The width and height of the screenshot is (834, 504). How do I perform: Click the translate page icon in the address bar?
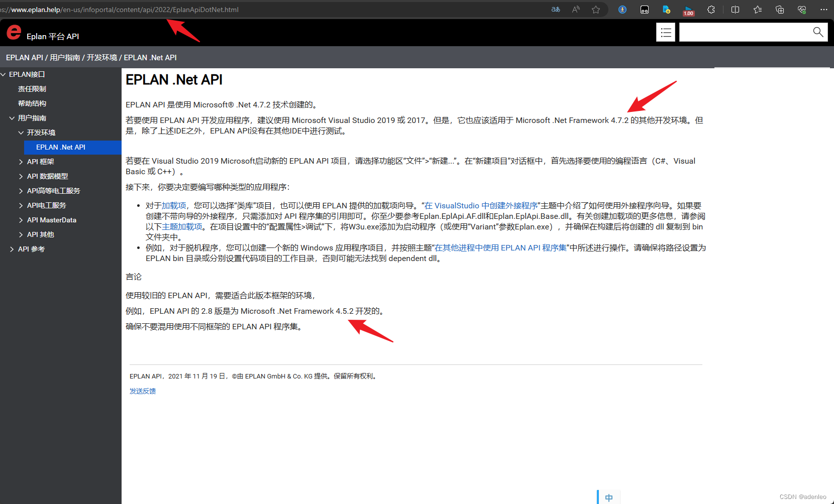(556, 10)
